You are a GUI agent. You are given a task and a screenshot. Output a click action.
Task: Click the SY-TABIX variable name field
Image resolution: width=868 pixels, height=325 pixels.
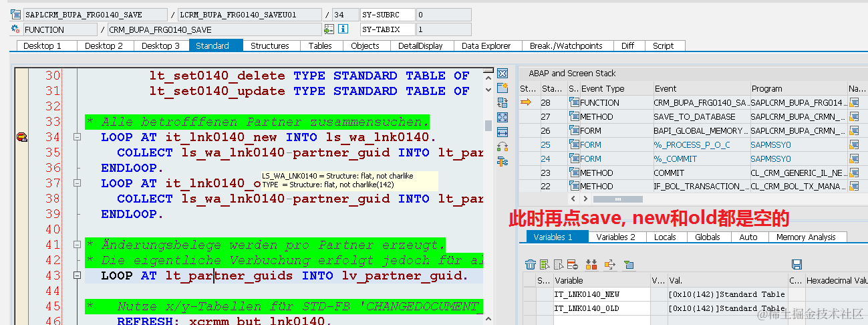coord(386,29)
